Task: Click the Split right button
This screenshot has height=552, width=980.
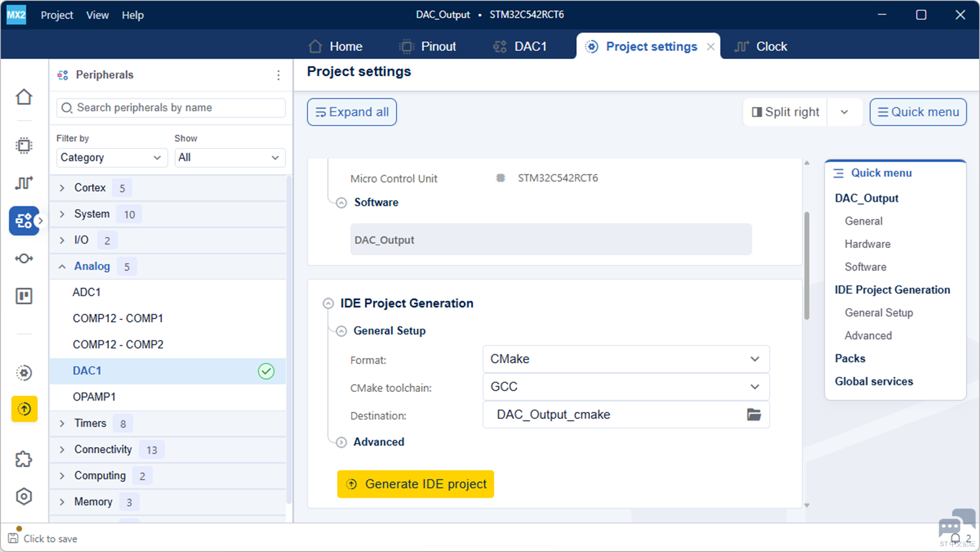Action: pyautogui.click(x=785, y=112)
